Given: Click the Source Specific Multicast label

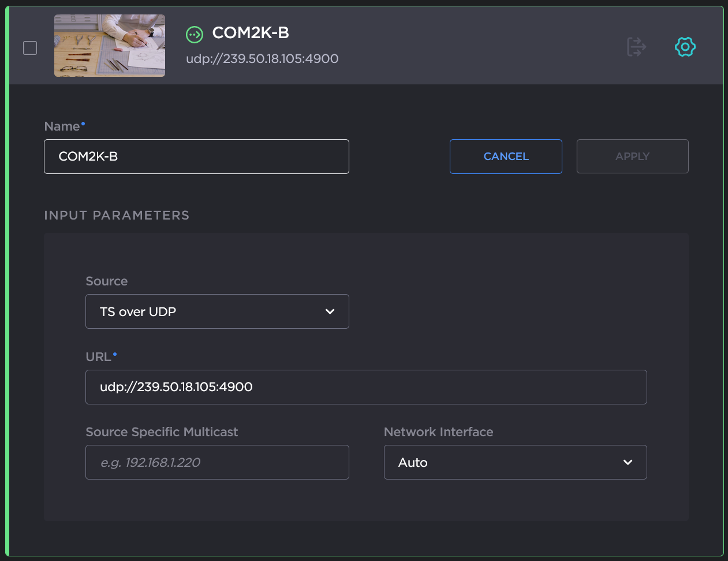Looking at the screenshot, I should [x=162, y=432].
